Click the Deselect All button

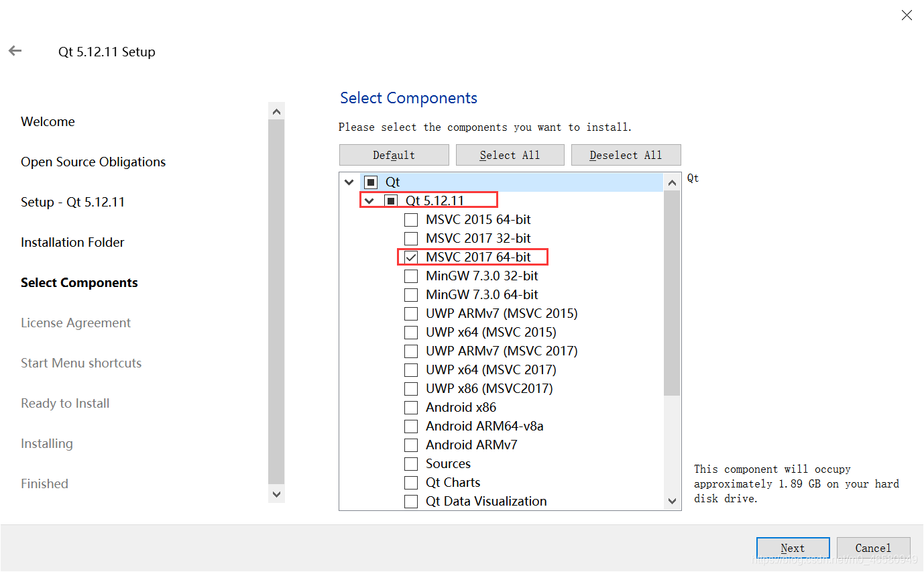[626, 155]
